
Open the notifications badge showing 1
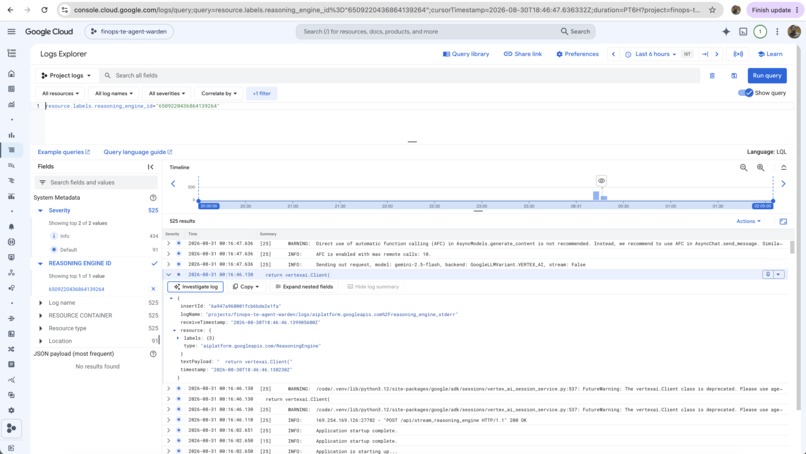tap(760, 31)
